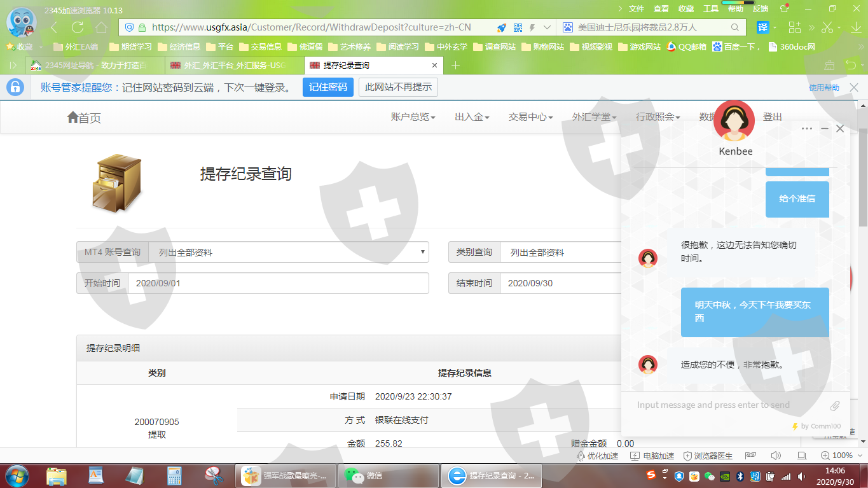Viewport: 868px width, 488px height.
Task: Click the attachment paperclip in chat
Action: pyautogui.click(x=835, y=405)
